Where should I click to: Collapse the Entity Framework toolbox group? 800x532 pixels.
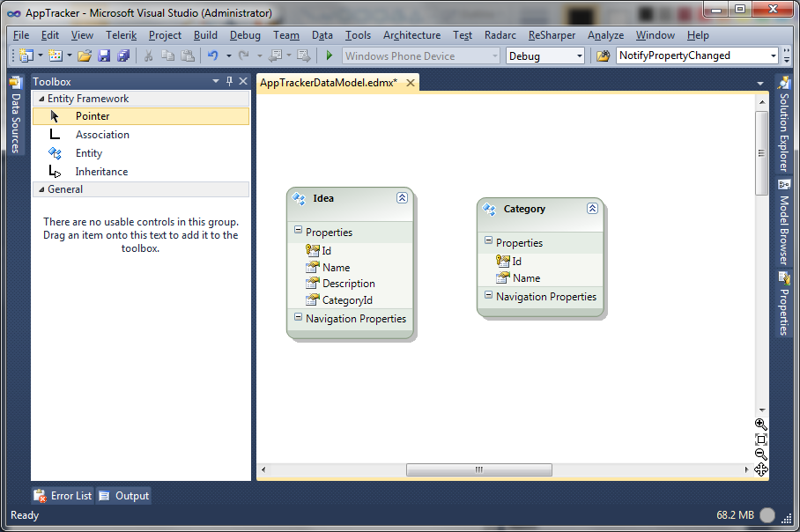41,99
